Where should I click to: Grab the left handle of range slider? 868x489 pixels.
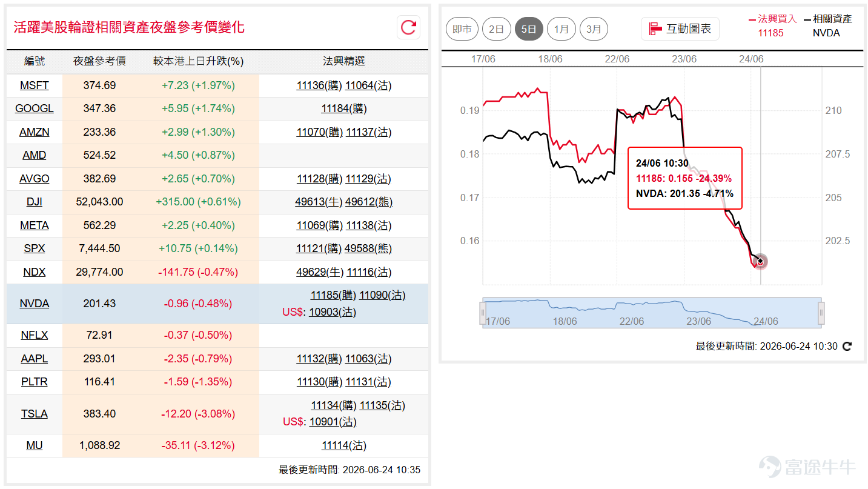point(483,313)
